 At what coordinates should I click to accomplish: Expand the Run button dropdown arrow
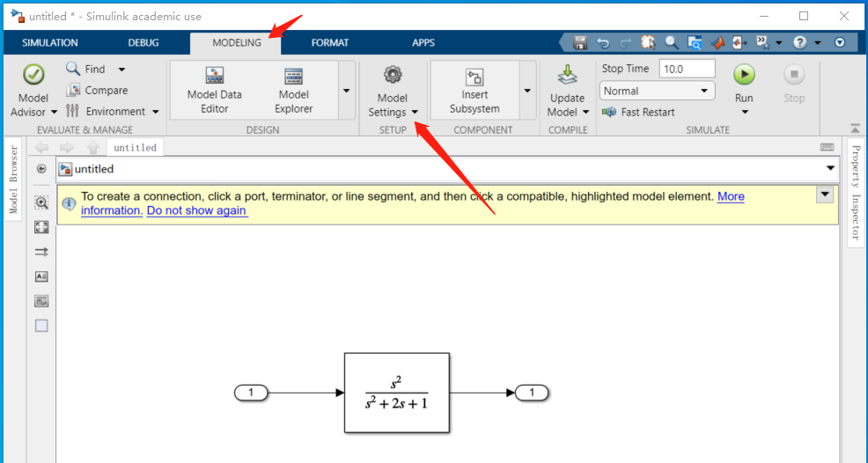(x=745, y=112)
